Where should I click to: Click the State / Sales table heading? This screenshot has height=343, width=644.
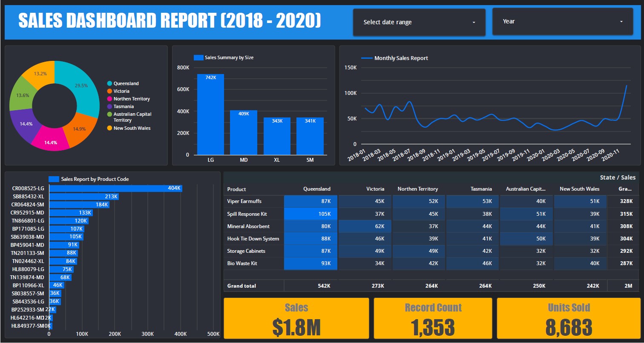(x=618, y=177)
